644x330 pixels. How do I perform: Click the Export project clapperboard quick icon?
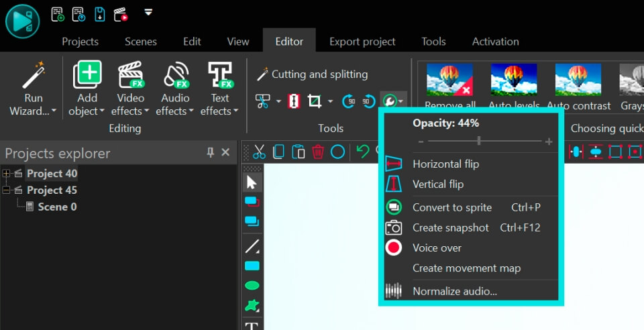pyautogui.click(x=121, y=14)
